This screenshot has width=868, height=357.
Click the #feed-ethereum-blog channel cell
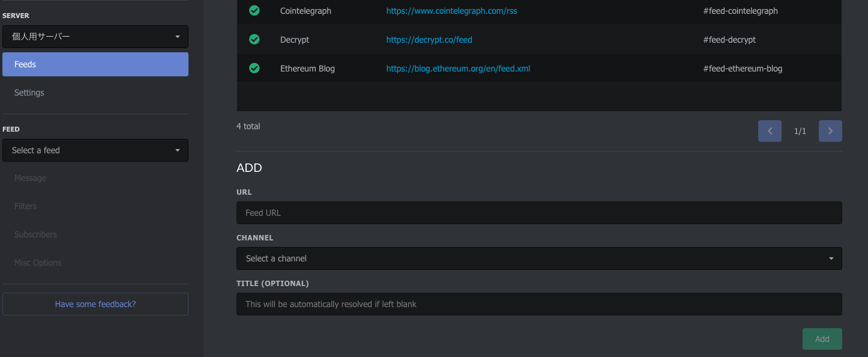pyautogui.click(x=743, y=69)
